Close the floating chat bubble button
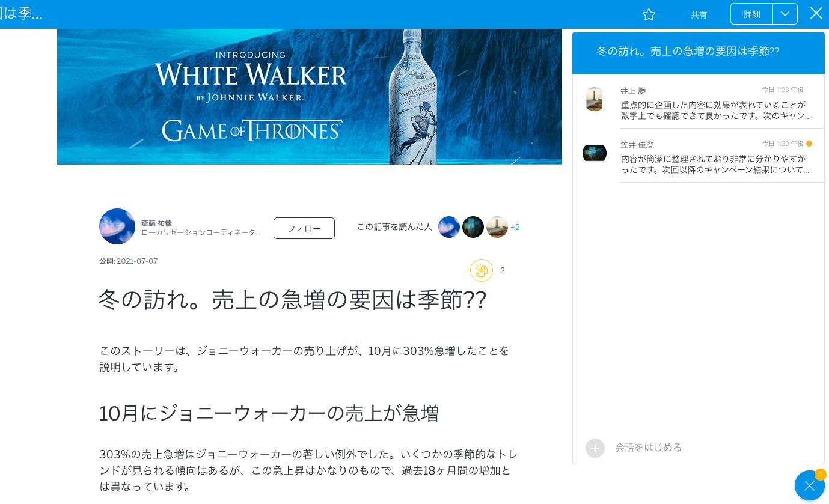 coord(809,485)
